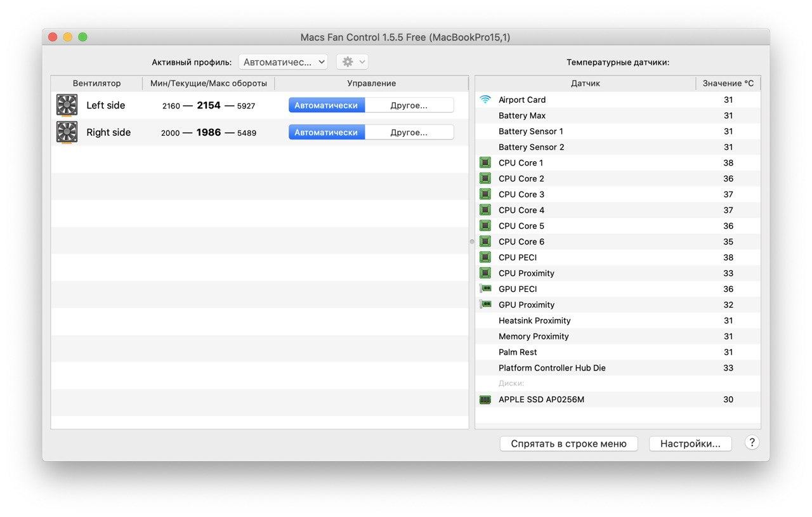Click min speed 2000 of Right fan

[171, 133]
